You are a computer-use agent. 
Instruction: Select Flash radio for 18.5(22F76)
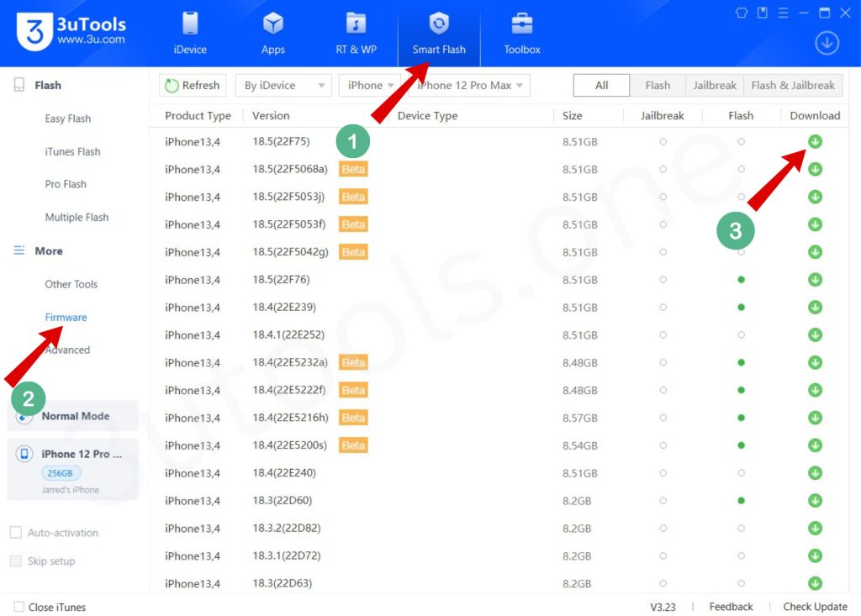(x=741, y=280)
